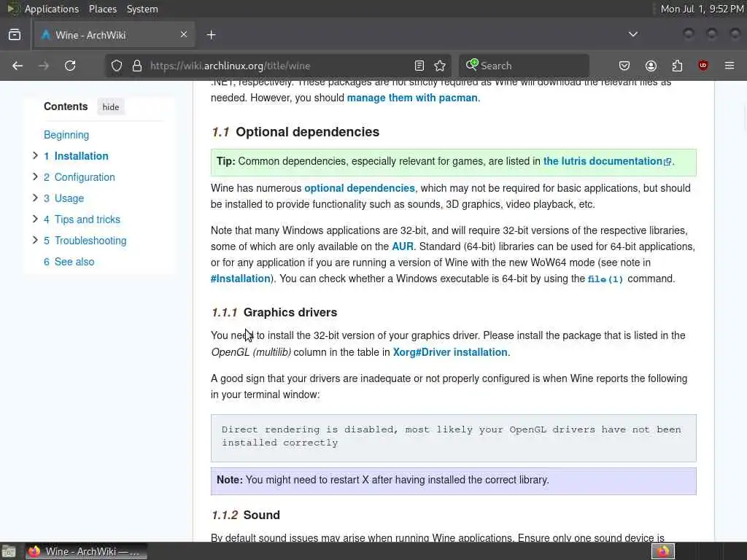Click the Applications menu logo icon
The height and width of the screenshot is (560, 747).
[13, 9]
